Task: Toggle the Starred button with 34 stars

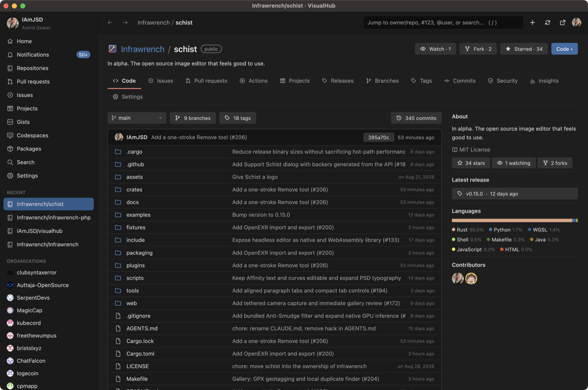Action: (x=524, y=49)
